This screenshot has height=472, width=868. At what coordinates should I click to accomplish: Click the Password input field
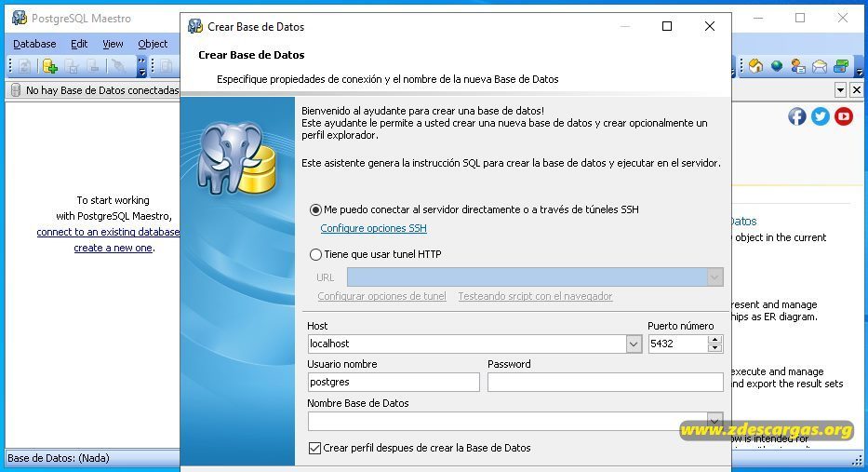605,383
